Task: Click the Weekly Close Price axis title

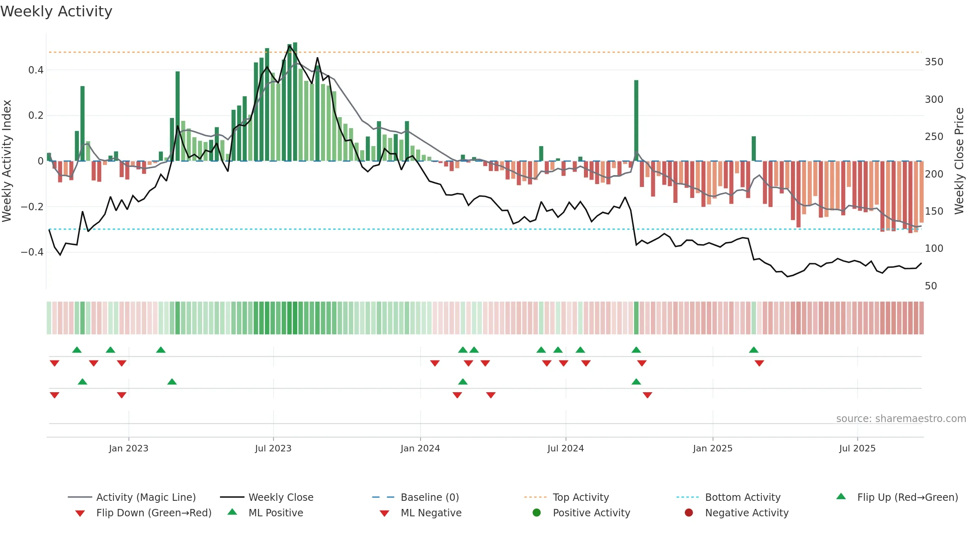Action: click(x=959, y=161)
